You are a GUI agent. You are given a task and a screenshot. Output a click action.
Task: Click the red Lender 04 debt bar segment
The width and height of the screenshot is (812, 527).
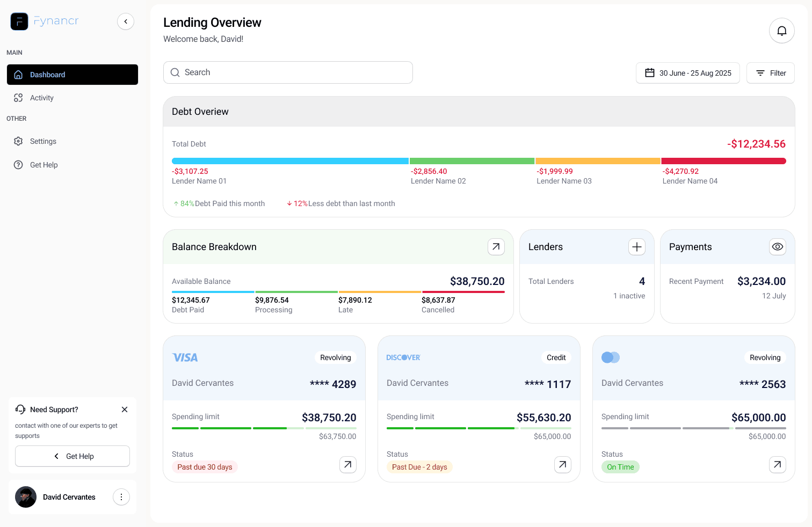coord(723,161)
